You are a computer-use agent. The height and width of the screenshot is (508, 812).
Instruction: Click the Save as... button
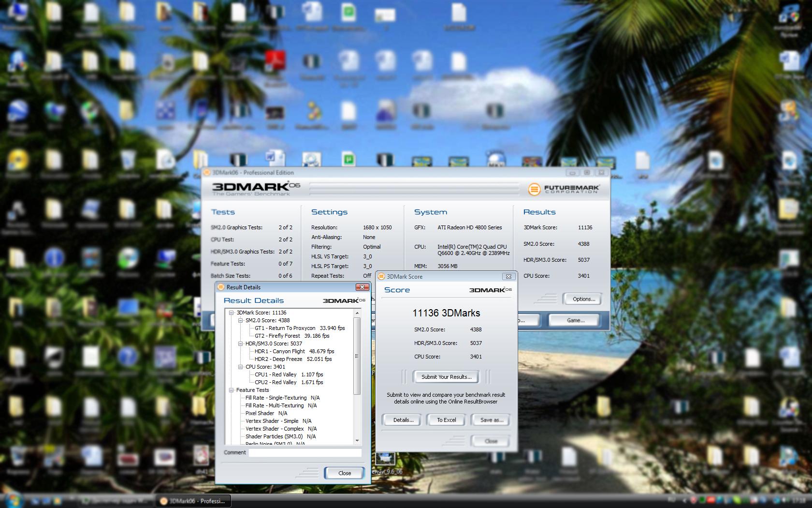(x=491, y=420)
